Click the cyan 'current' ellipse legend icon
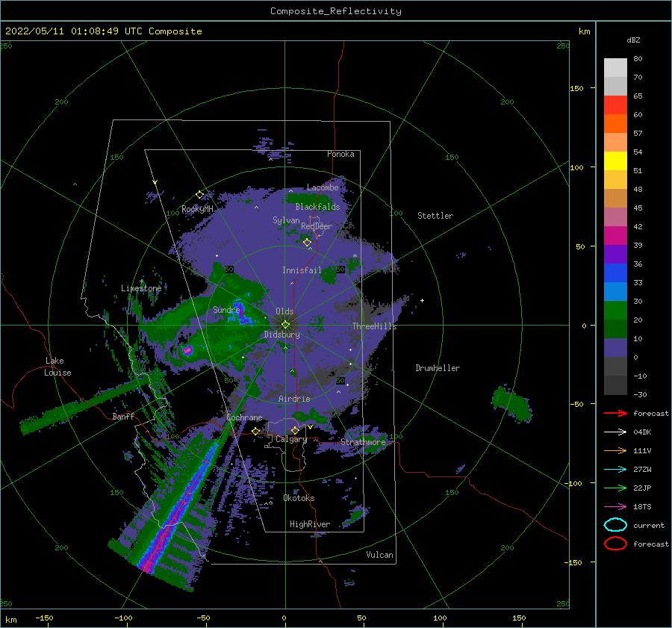The image size is (672, 628). point(615,525)
